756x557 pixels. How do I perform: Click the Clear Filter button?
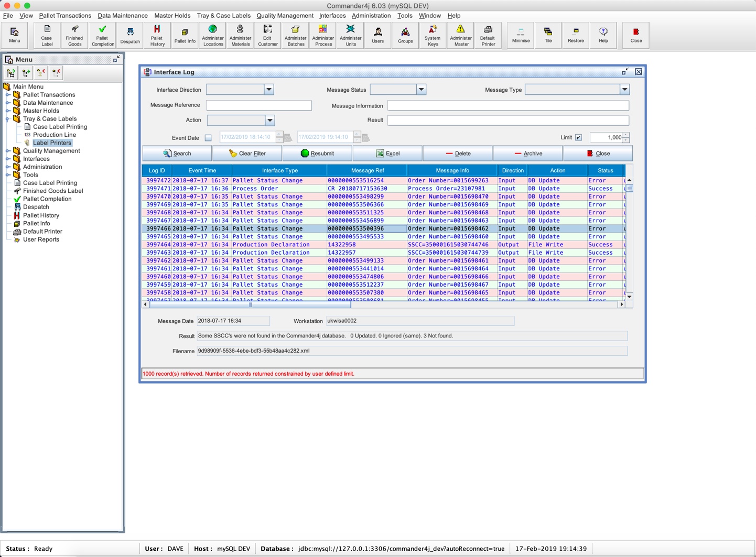pos(247,154)
